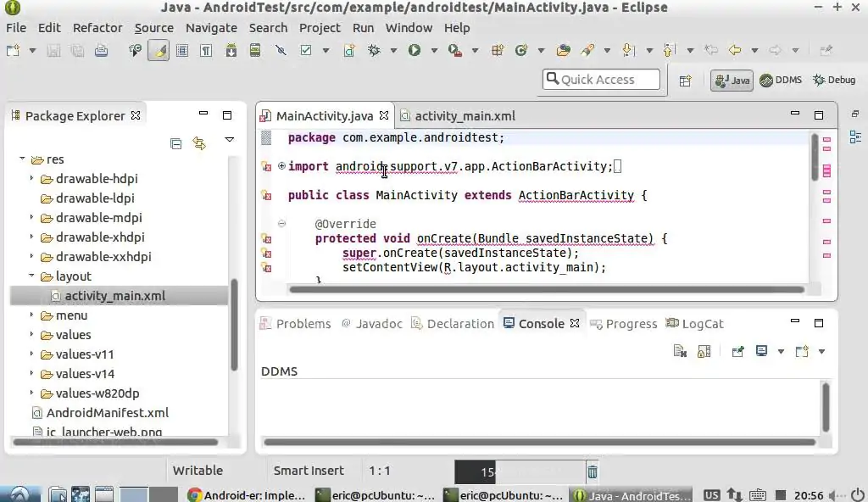The width and height of the screenshot is (868, 502).
Task: Click the Debug bug toolbar icon
Action: coord(374,50)
